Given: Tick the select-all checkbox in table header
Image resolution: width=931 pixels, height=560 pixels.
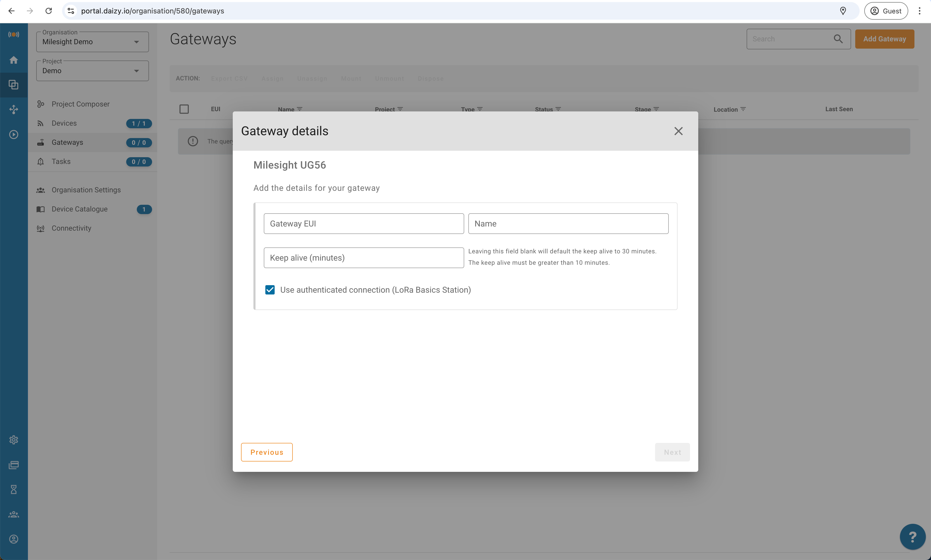Looking at the screenshot, I should [x=184, y=109].
